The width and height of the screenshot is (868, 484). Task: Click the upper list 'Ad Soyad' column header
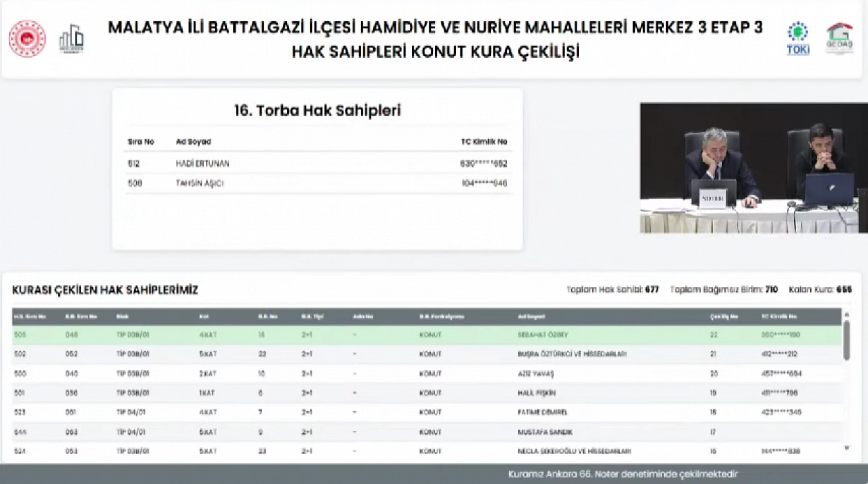pos(194,142)
